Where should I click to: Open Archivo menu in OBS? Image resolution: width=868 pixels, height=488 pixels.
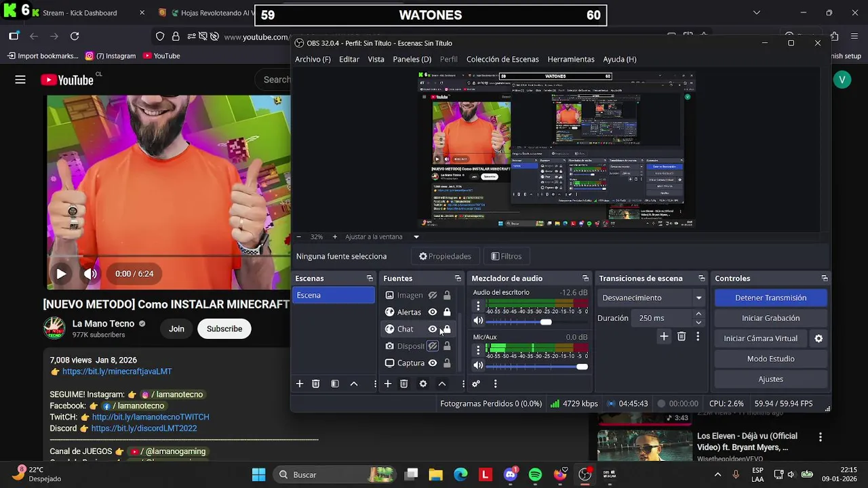click(313, 59)
